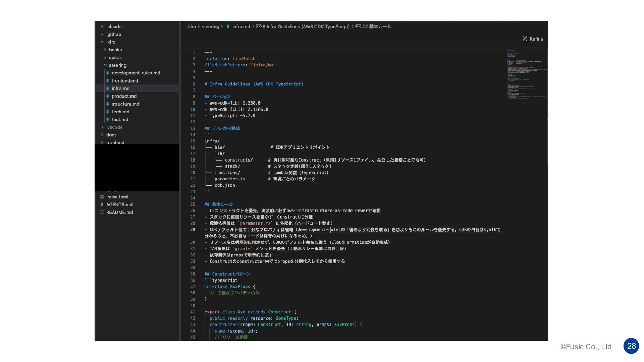Collapse the .kiro folder chevron
Image resolution: width=644 pixels, height=362 pixels.
[102, 42]
